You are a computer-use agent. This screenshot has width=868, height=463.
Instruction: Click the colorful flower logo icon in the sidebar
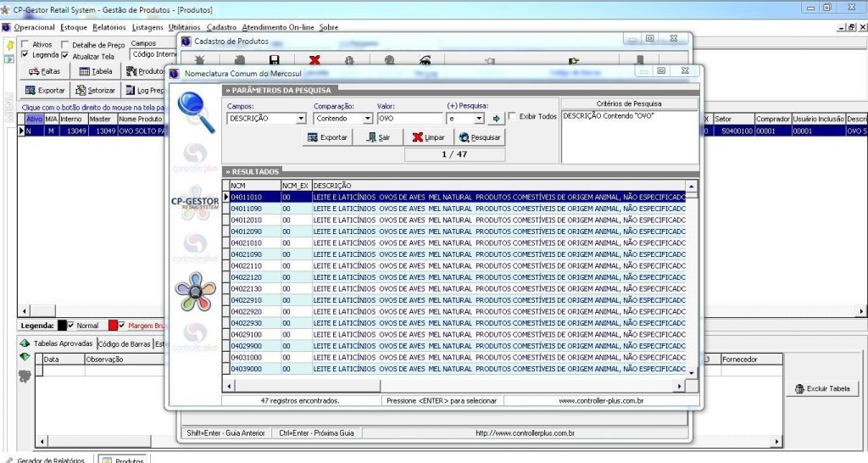195,292
